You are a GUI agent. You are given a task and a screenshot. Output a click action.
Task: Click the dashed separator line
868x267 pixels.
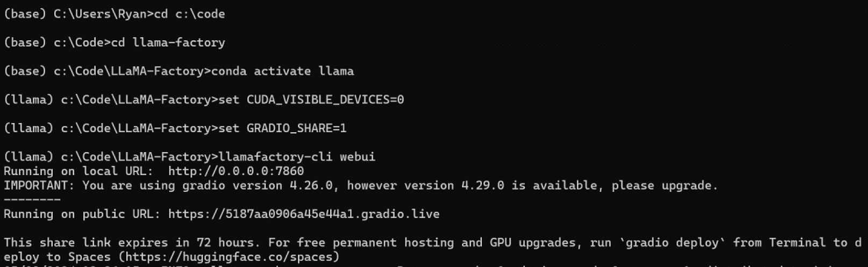32,200
